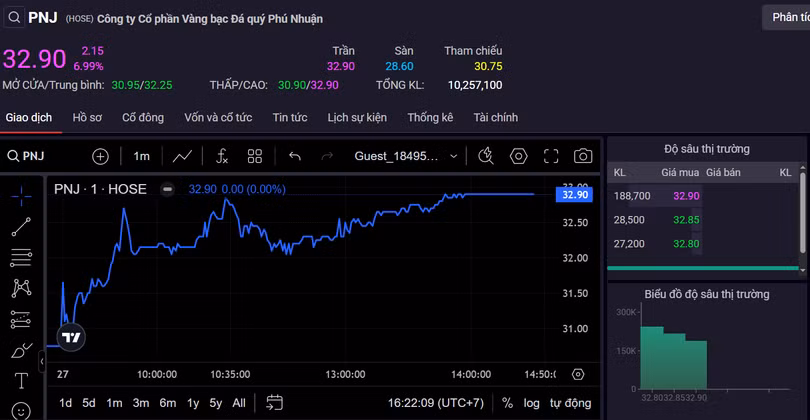Open the Vốn và cổ tức tab
This screenshot has width=810, height=420.
[218, 118]
